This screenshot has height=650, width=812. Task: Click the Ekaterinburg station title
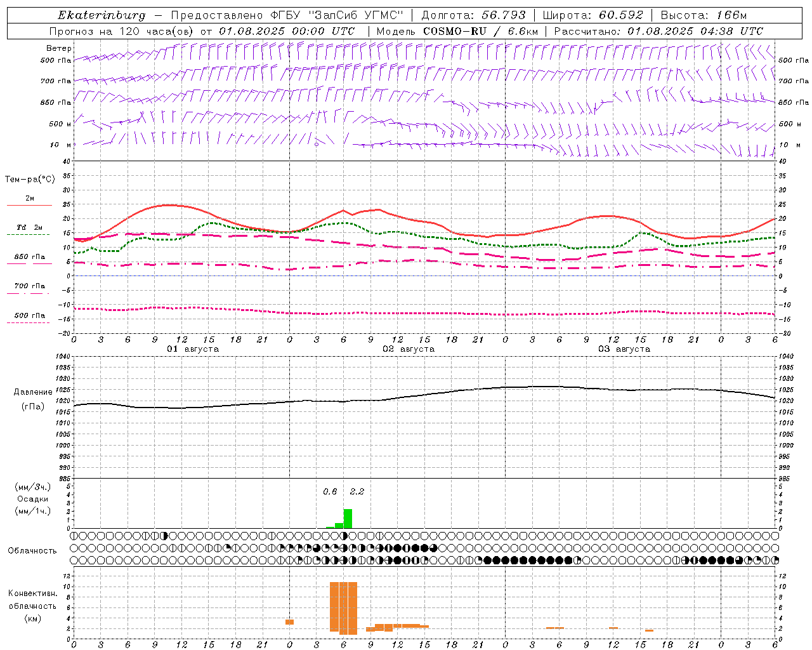pyautogui.click(x=101, y=15)
